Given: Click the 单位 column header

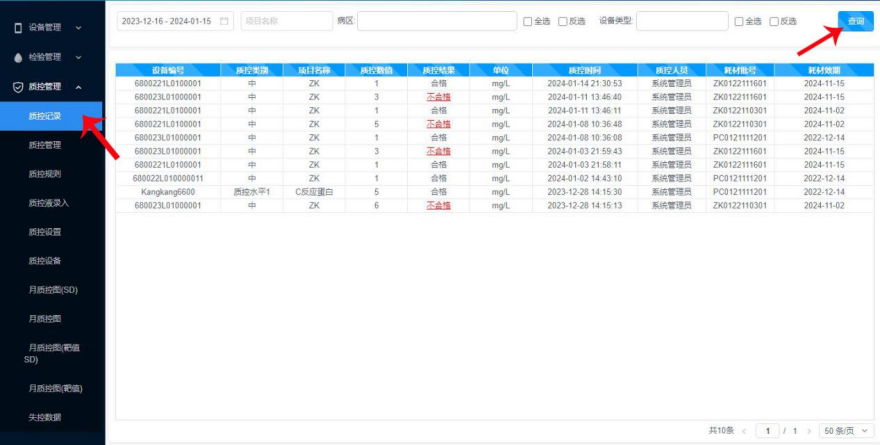Looking at the screenshot, I should click(x=501, y=70).
